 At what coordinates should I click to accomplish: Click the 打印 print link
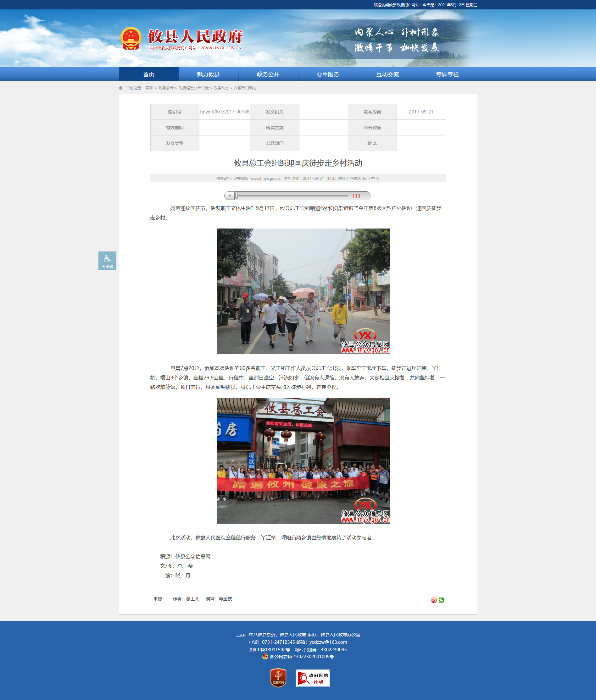click(331, 178)
